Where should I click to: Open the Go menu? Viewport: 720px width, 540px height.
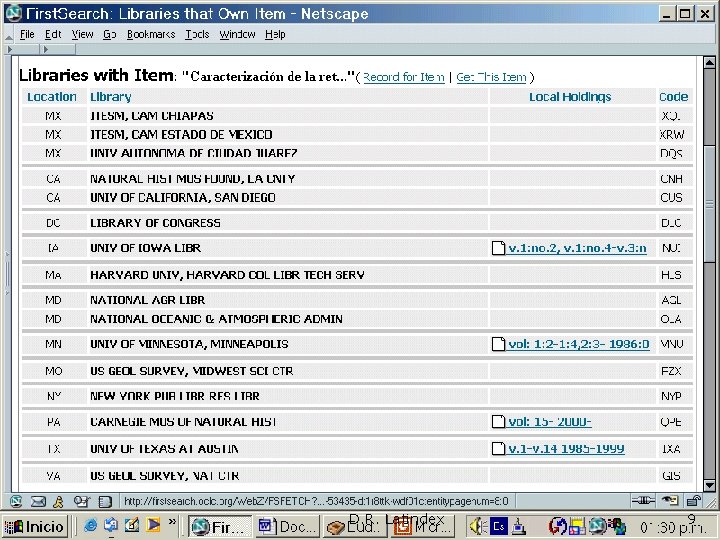coord(110,34)
